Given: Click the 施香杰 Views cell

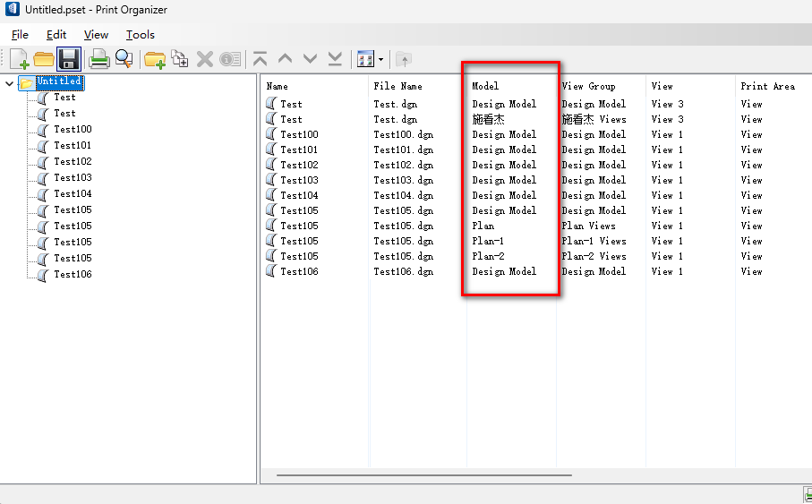Looking at the screenshot, I should [594, 119].
